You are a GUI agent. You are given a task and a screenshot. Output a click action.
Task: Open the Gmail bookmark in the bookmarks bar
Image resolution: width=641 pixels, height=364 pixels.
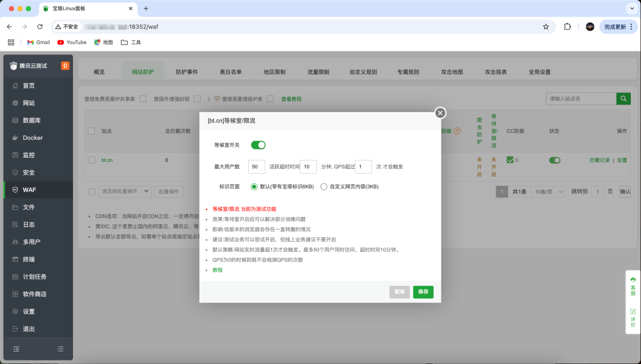(x=38, y=42)
